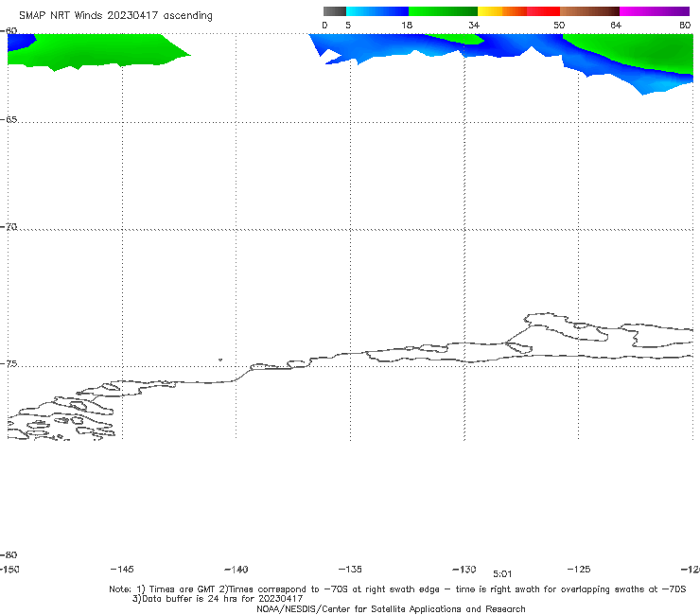
Task: Click the longitude label '-125'
Action: pyautogui.click(x=579, y=569)
